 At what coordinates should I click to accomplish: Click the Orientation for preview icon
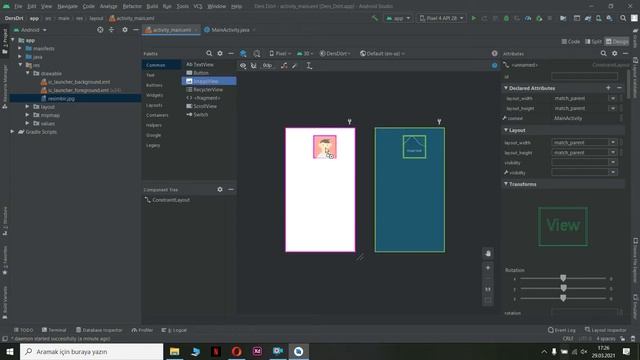(x=256, y=53)
